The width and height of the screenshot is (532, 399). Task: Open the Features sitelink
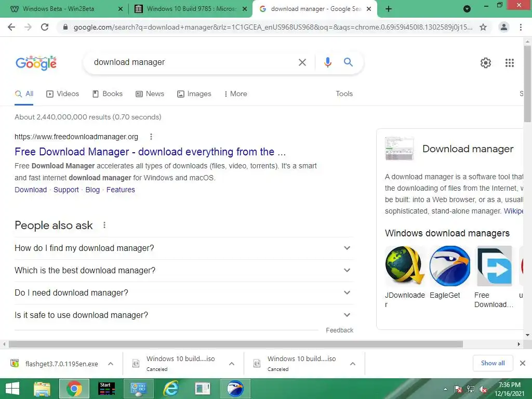point(121,190)
